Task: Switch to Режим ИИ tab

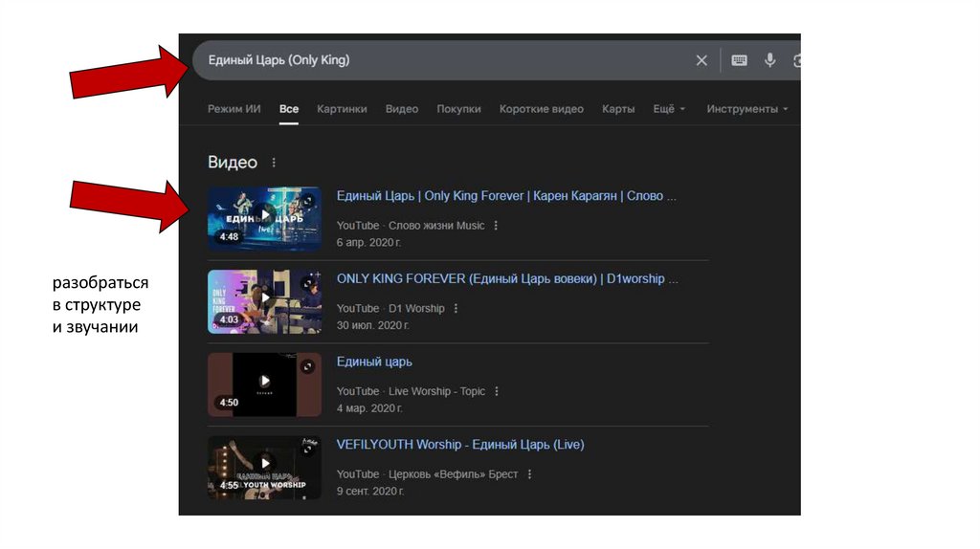Action: (234, 109)
